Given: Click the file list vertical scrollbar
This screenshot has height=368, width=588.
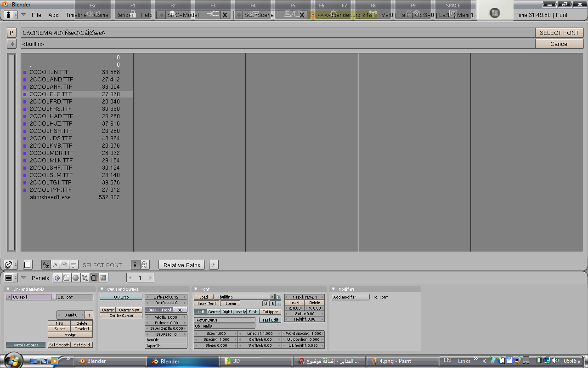Looking at the screenshot, I should point(12,152).
